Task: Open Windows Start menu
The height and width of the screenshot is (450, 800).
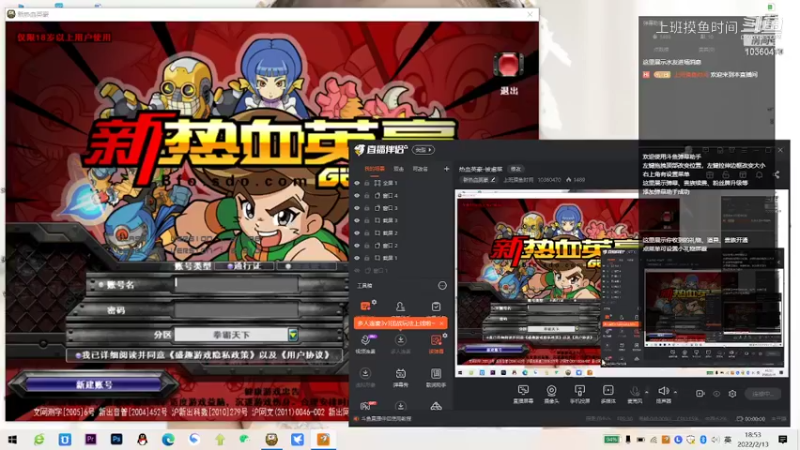Action: point(12,439)
